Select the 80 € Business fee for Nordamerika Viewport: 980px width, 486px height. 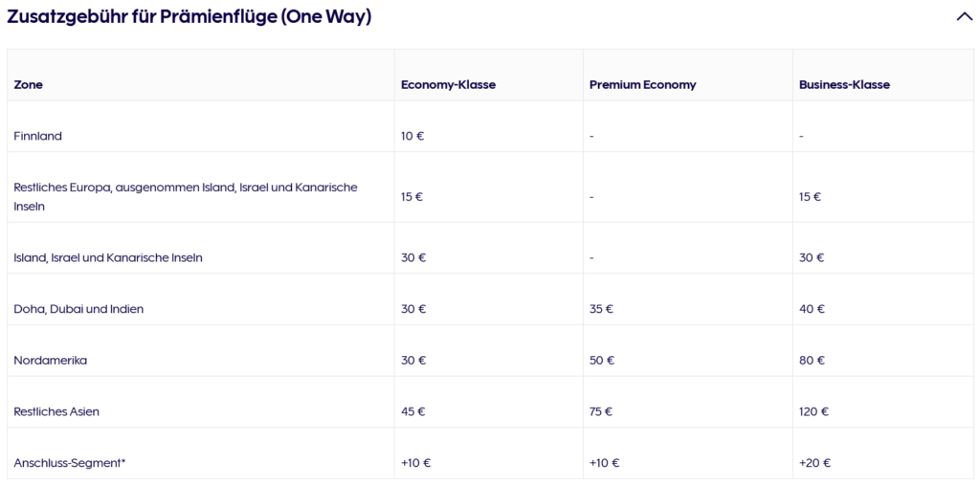pos(812,361)
